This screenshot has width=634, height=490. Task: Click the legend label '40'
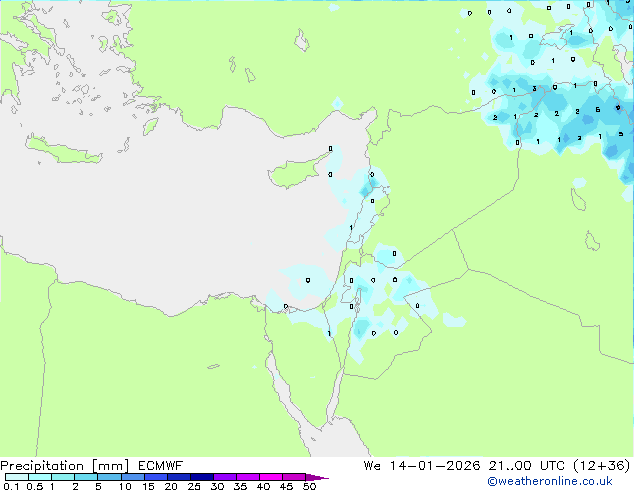(x=263, y=486)
